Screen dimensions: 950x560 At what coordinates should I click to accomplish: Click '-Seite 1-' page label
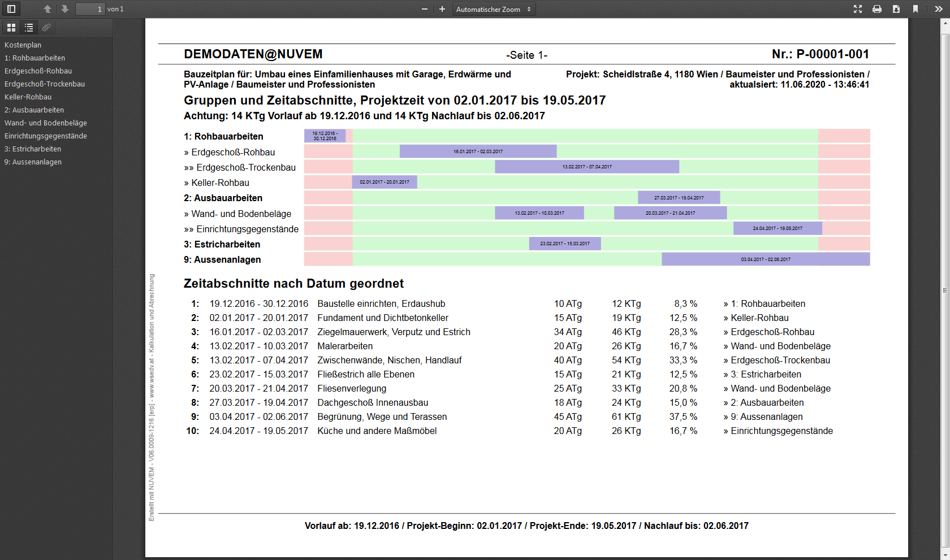pyautogui.click(x=526, y=55)
